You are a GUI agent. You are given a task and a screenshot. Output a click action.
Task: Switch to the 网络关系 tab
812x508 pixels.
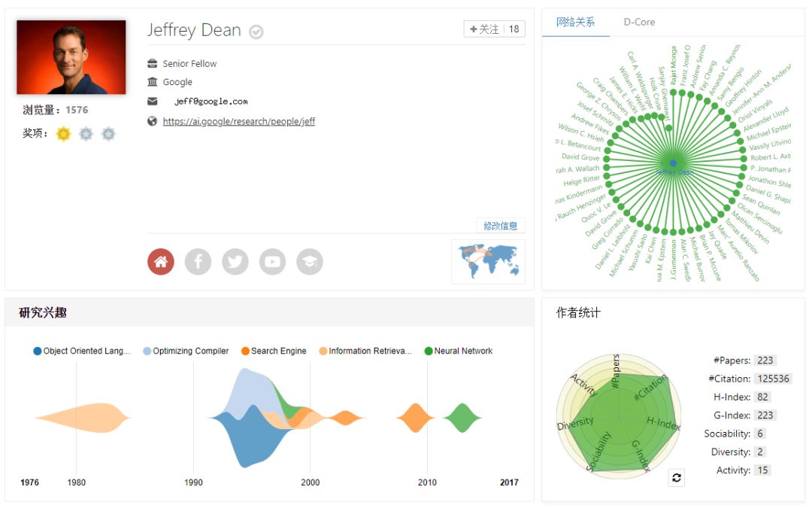575,22
